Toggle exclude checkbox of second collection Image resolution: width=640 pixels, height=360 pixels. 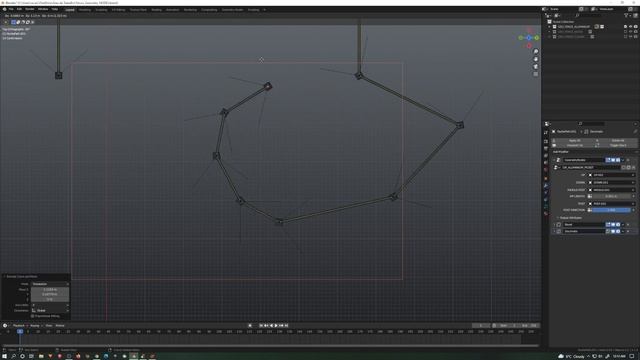click(625, 31)
